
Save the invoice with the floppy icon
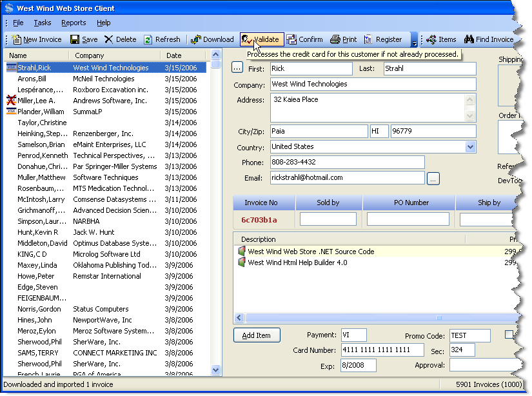[x=75, y=39]
